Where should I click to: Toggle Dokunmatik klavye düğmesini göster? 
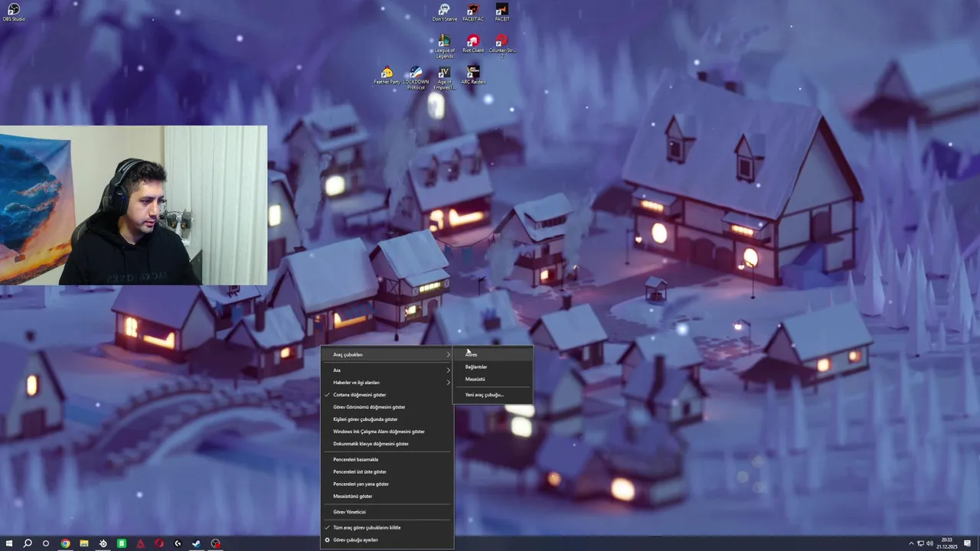pos(387,444)
